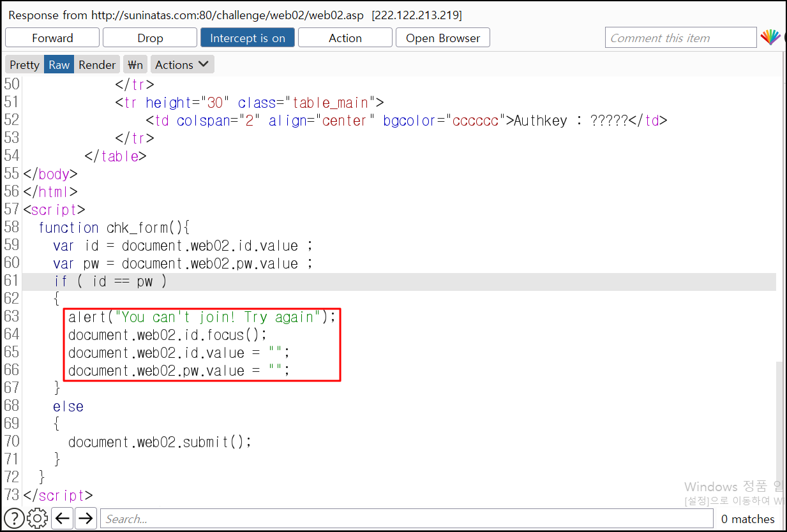
Task: Click 'document.web02.id.value = "";' on line 65
Action: click(179, 353)
